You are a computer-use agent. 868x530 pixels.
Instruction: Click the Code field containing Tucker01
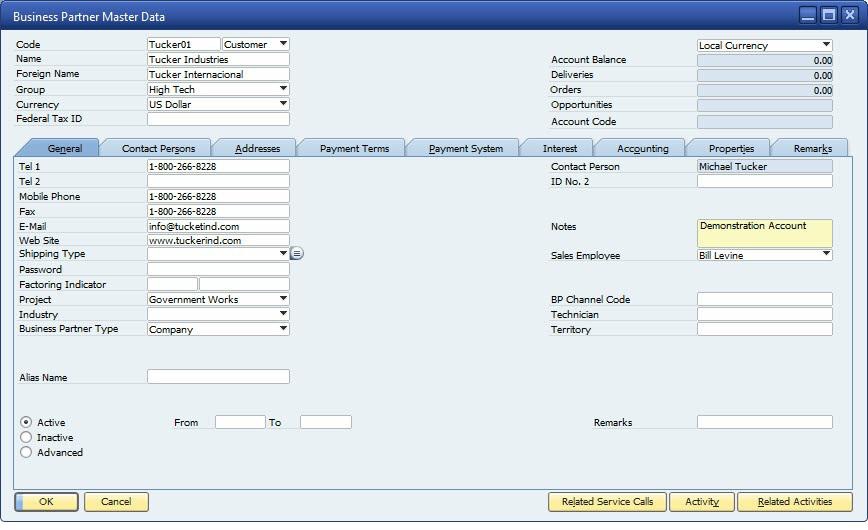[184, 44]
